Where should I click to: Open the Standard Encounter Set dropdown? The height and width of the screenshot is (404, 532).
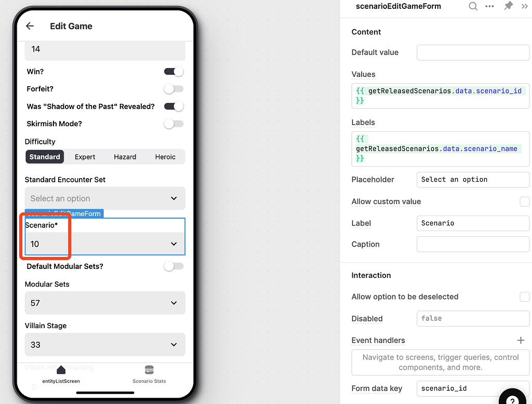tap(105, 198)
